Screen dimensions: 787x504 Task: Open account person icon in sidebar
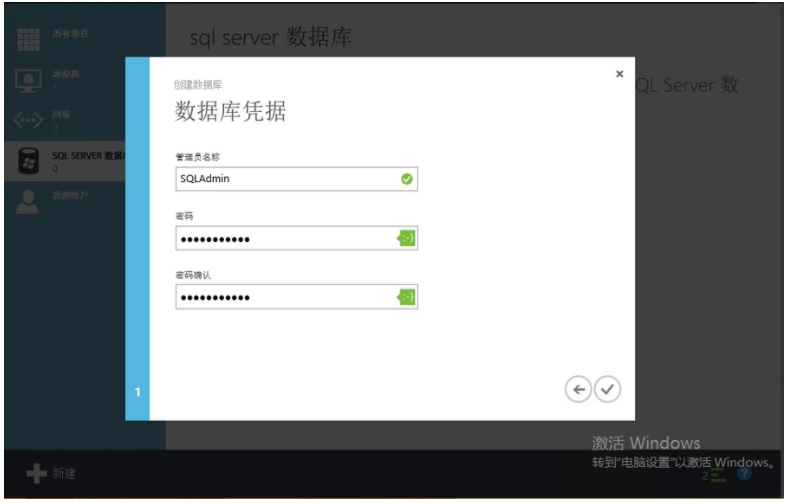[28, 202]
